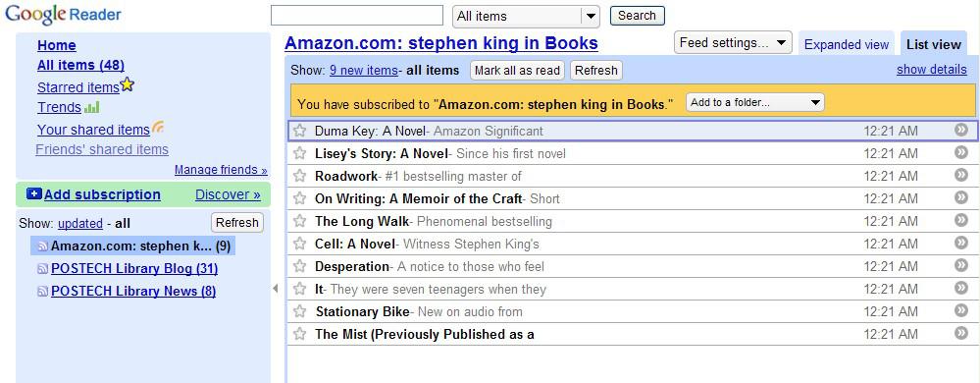Open Lisey's Story via its arrow icon

point(961,152)
